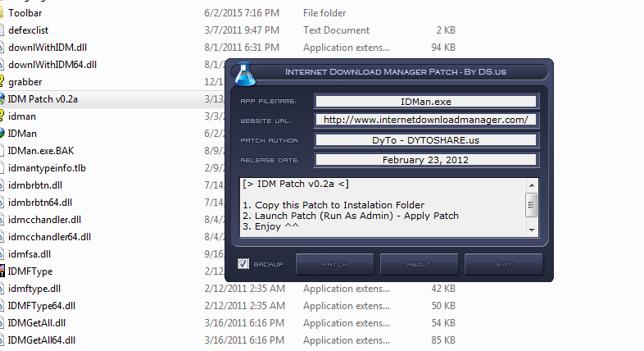Click the scroll up arrow in instructions box

532,185
